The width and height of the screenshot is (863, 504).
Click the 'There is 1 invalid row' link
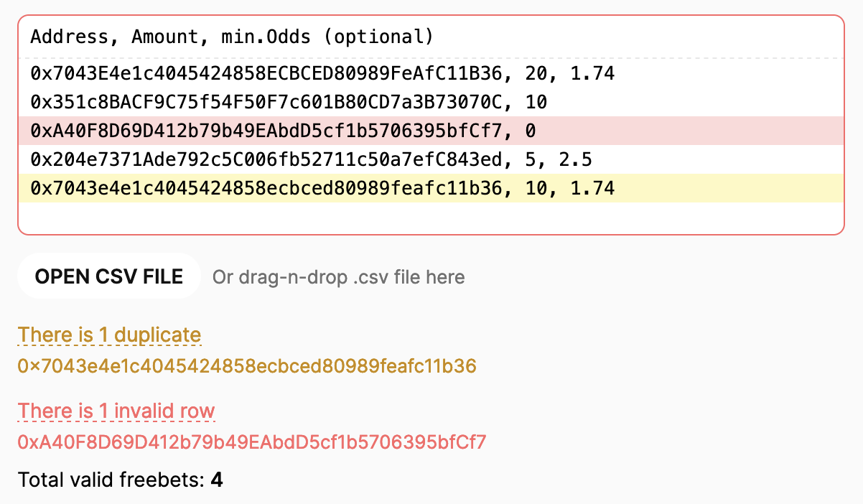116,411
